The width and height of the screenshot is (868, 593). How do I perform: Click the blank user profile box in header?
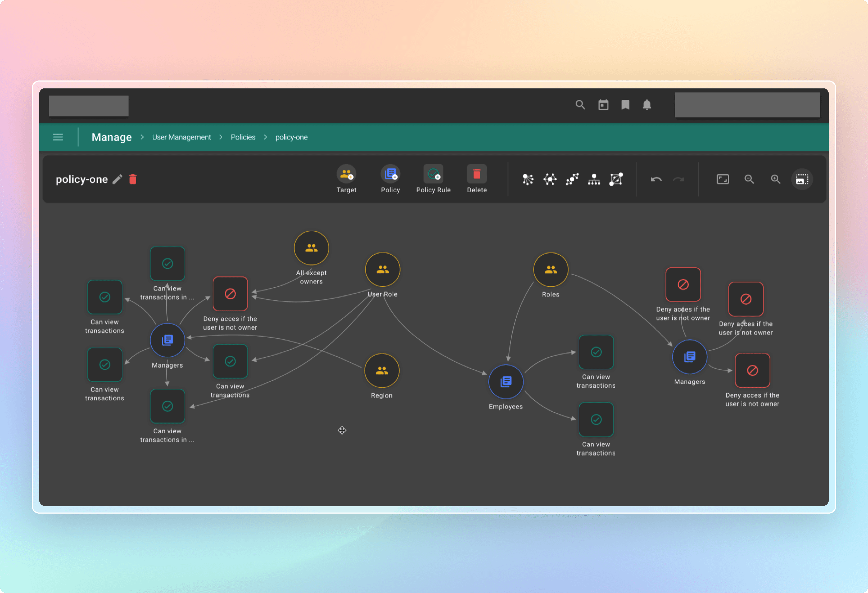[x=747, y=105]
